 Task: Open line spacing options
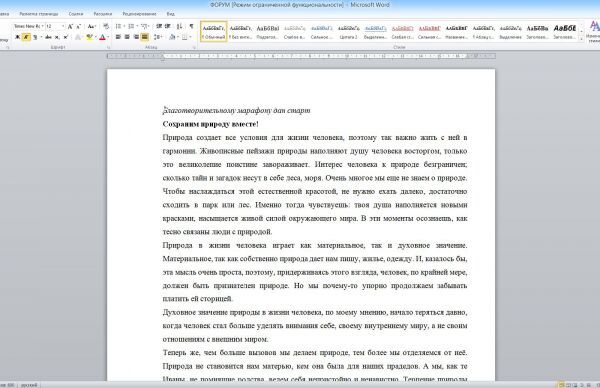(x=158, y=37)
